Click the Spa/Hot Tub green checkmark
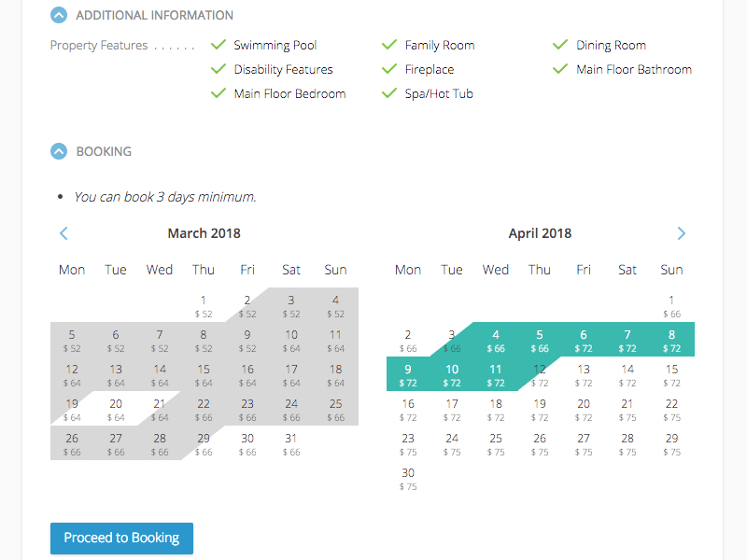 click(389, 93)
